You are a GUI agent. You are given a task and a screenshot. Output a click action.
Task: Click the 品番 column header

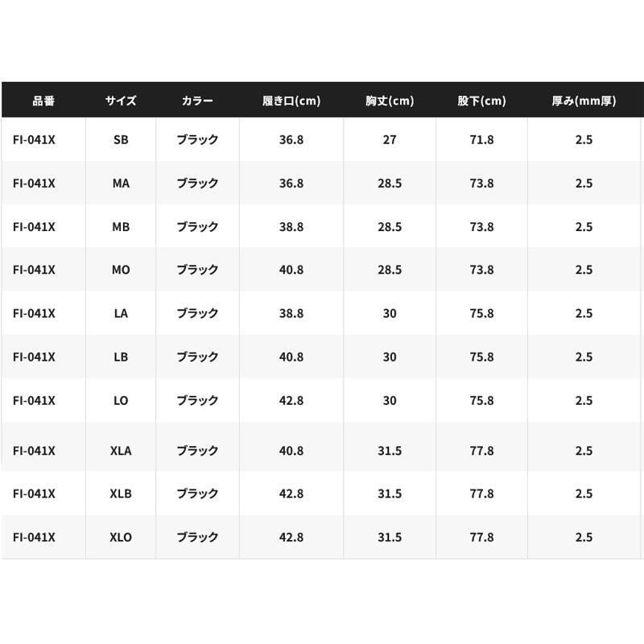[43, 101]
